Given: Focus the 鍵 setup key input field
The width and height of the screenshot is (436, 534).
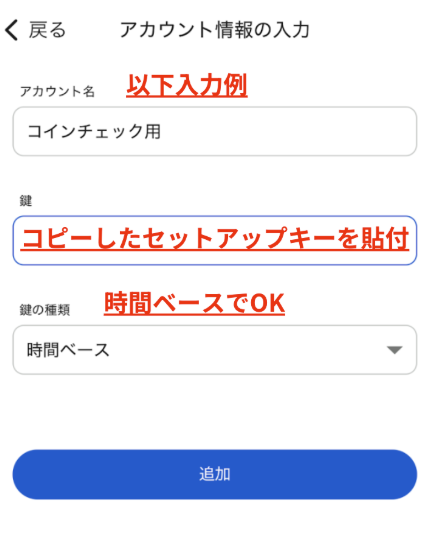Looking at the screenshot, I should [x=215, y=240].
